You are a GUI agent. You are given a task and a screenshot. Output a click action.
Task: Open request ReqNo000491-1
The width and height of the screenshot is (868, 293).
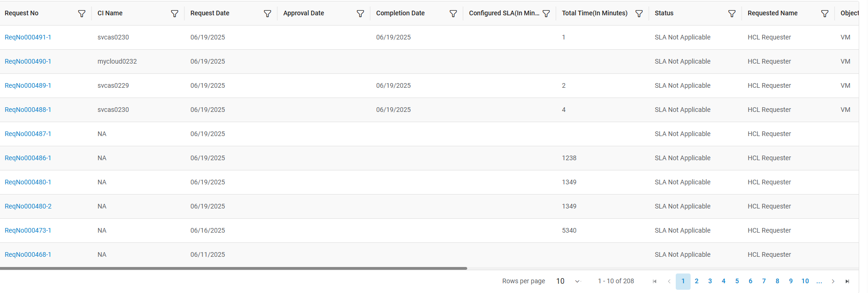click(x=28, y=37)
